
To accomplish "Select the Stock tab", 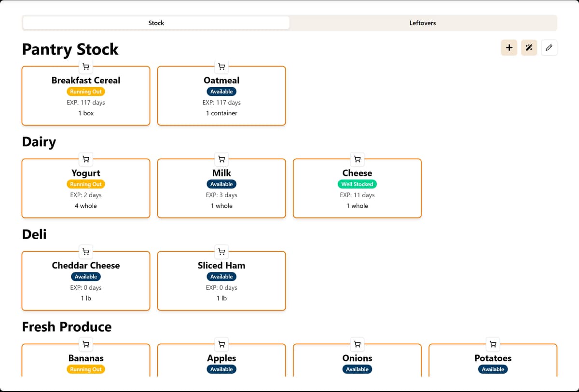I will click(x=156, y=23).
